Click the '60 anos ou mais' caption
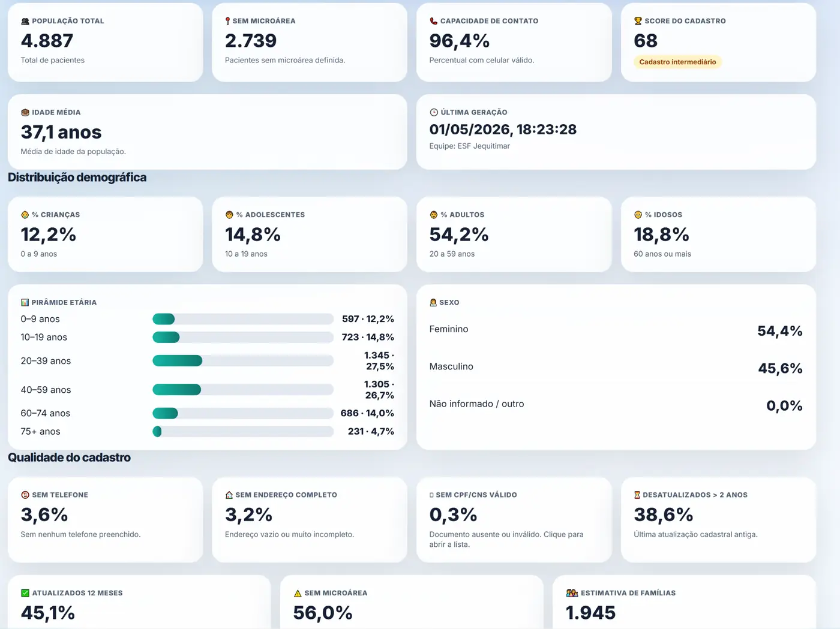This screenshot has height=629, width=840. 662,254
